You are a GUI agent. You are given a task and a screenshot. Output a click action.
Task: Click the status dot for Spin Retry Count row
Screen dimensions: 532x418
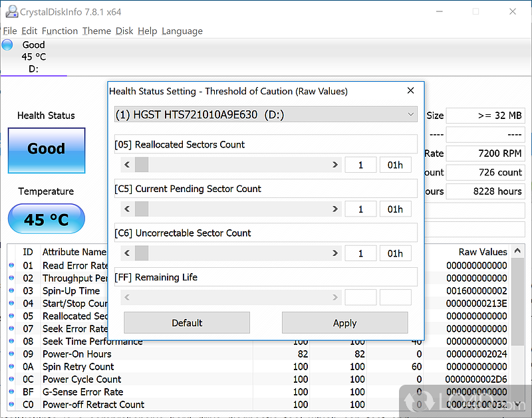click(11, 366)
